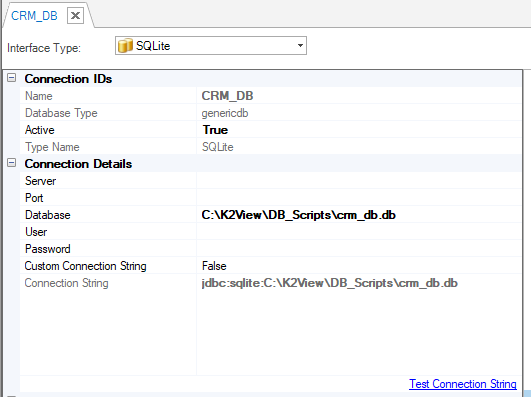The height and width of the screenshot is (397, 531).
Task: Collapse the Connection IDs section
Action: (12, 78)
